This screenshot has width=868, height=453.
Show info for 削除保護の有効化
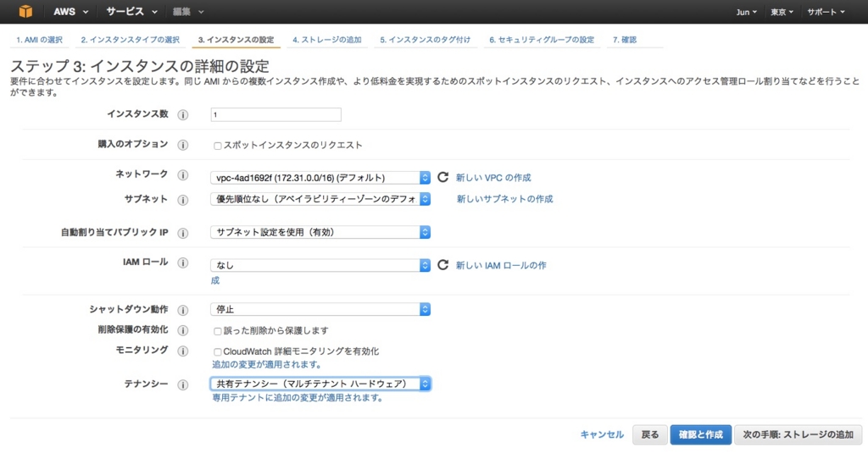[183, 330]
